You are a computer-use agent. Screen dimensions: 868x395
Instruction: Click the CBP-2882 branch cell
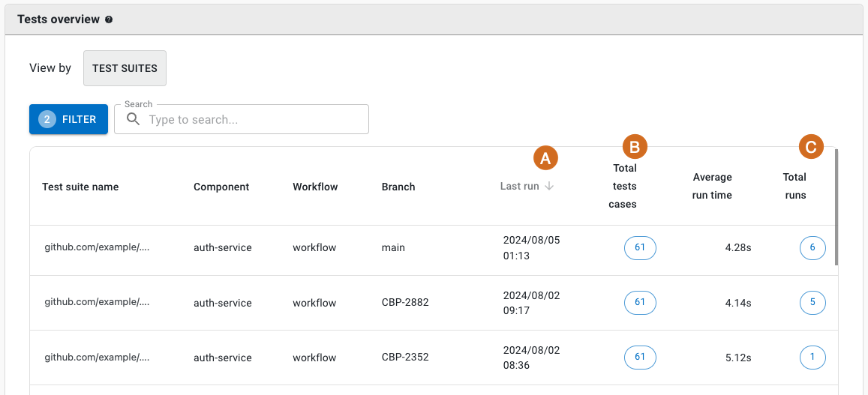tap(405, 303)
